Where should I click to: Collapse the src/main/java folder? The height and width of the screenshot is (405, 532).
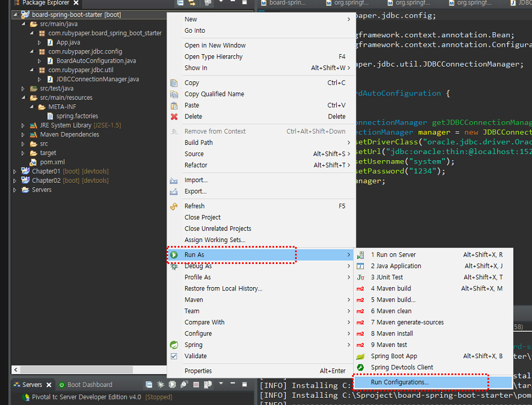pyautogui.click(x=23, y=24)
